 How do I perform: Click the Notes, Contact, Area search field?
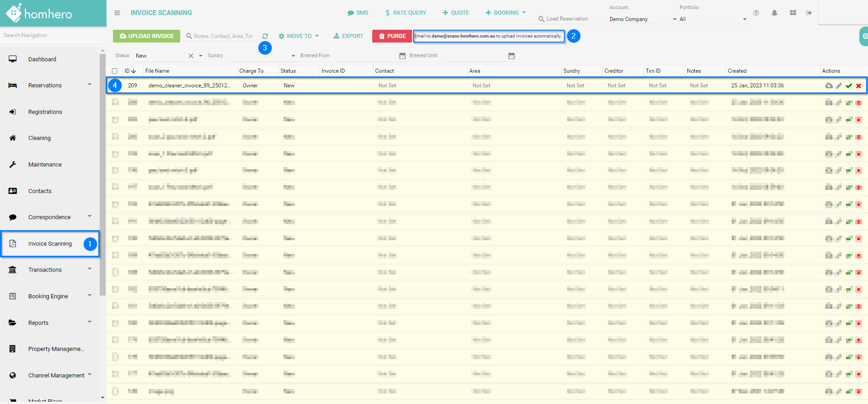(x=223, y=36)
